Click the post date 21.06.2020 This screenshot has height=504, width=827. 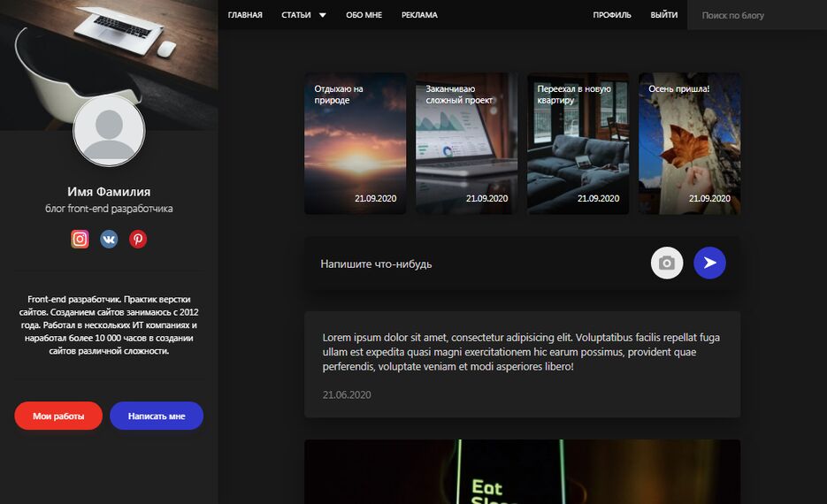tap(347, 395)
